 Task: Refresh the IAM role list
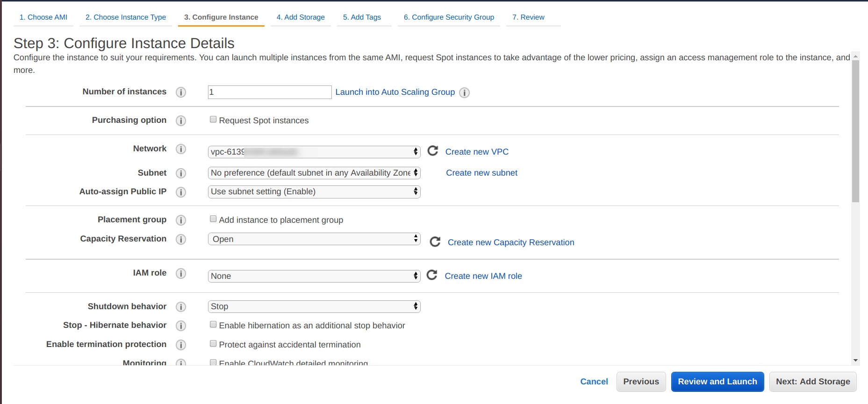point(432,275)
